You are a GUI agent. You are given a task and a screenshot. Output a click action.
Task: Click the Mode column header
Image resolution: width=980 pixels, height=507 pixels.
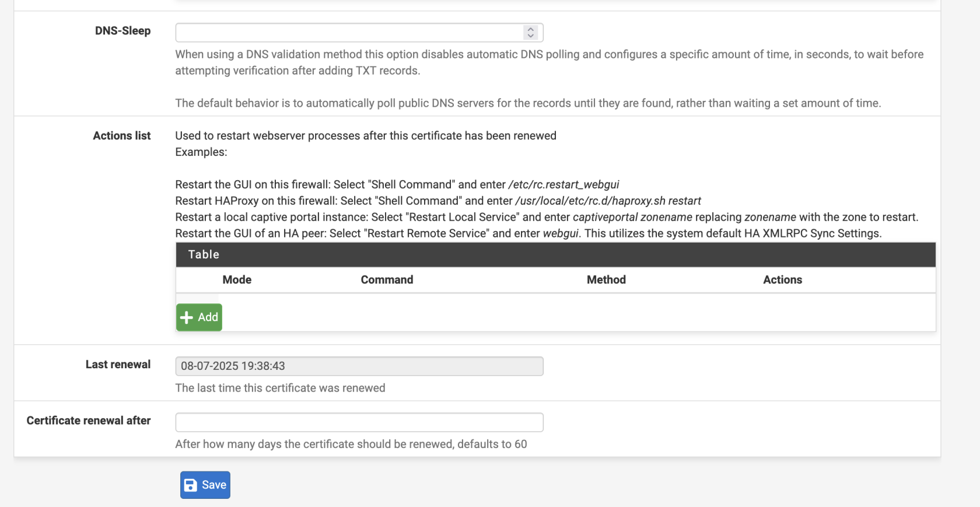(x=237, y=280)
